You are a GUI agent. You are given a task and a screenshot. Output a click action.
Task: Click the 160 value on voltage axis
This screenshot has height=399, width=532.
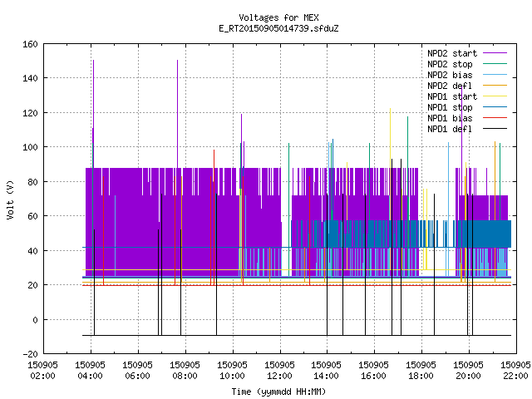pos(30,44)
